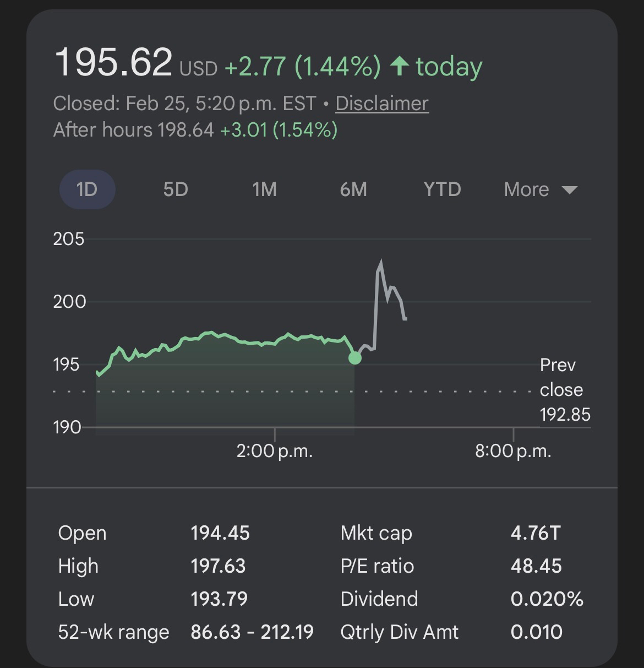The height and width of the screenshot is (668, 644).
Task: Click the green closing-price dot on chart
Action: click(x=355, y=358)
